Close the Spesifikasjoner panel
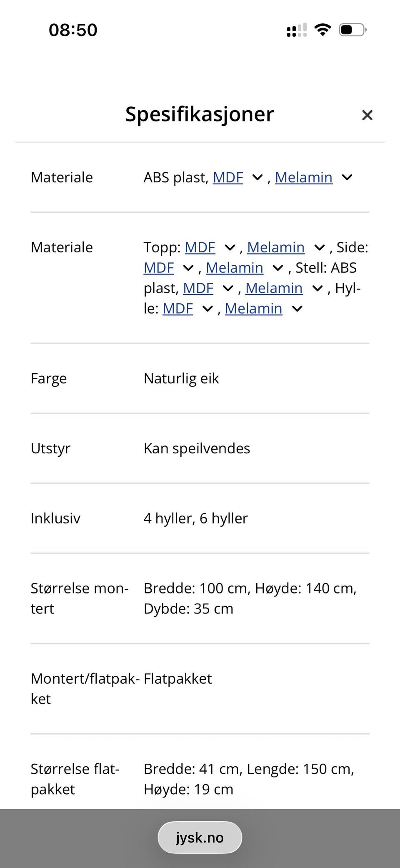 tap(367, 115)
